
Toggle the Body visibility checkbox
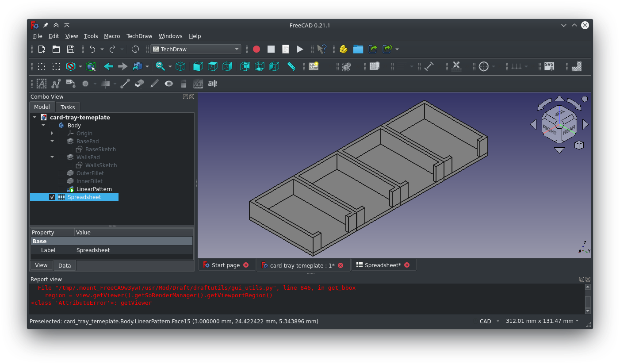point(52,126)
